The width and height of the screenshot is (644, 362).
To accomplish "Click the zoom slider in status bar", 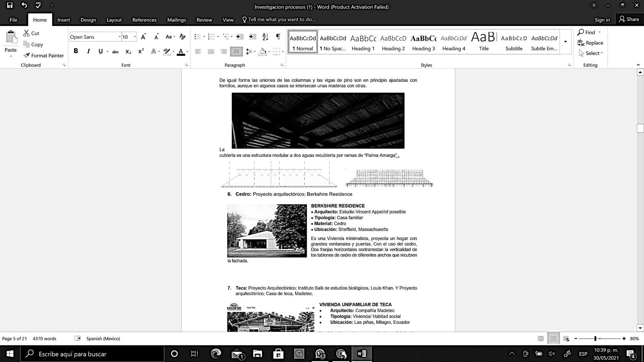I will point(595,339).
